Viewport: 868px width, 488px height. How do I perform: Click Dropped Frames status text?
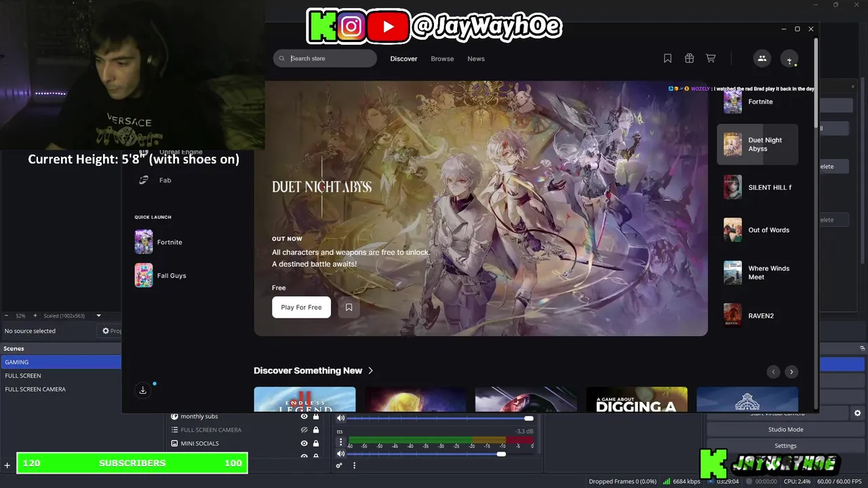coord(623,481)
